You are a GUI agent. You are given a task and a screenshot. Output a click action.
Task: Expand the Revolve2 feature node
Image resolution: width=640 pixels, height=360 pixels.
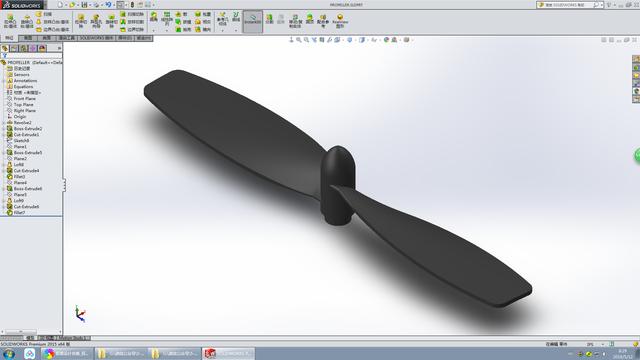pos(4,123)
